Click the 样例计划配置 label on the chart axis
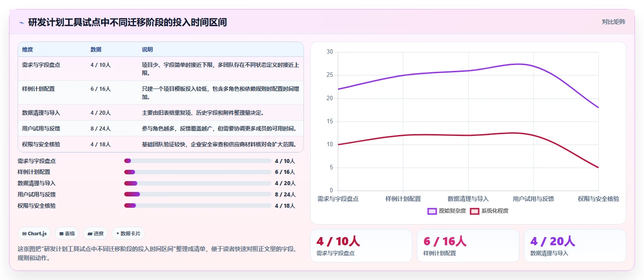 pos(403,199)
